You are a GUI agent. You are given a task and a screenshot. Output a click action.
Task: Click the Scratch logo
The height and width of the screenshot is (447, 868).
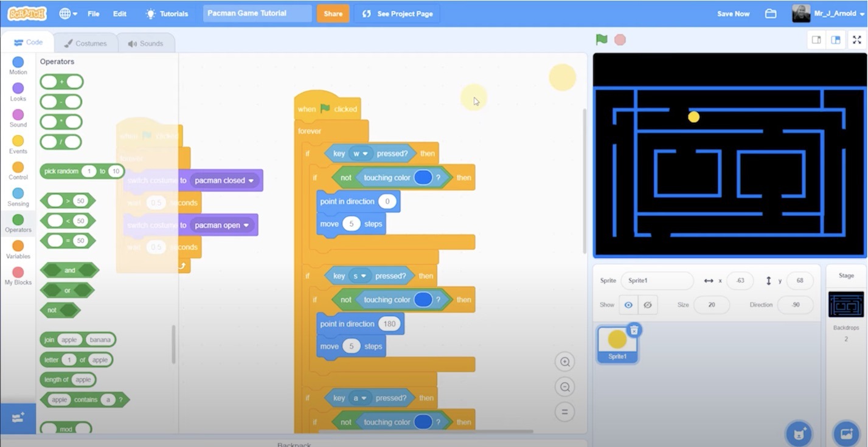click(x=27, y=13)
